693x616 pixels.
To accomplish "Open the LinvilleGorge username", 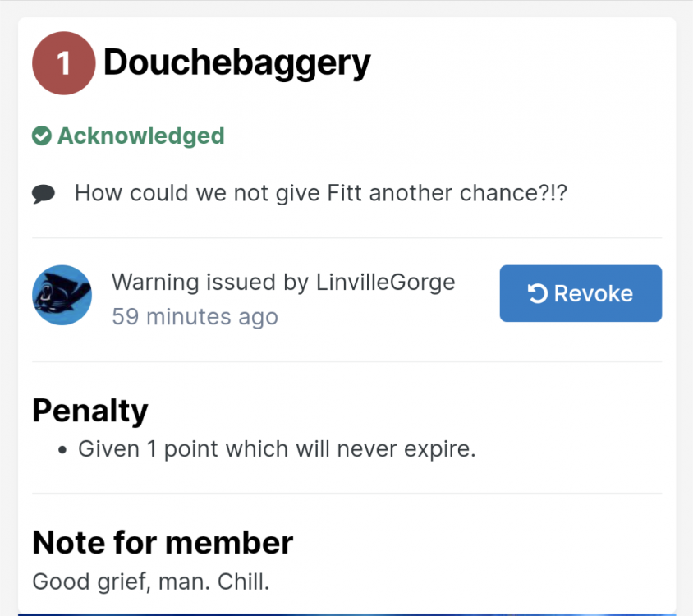I will pyautogui.click(x=385, y=283).
